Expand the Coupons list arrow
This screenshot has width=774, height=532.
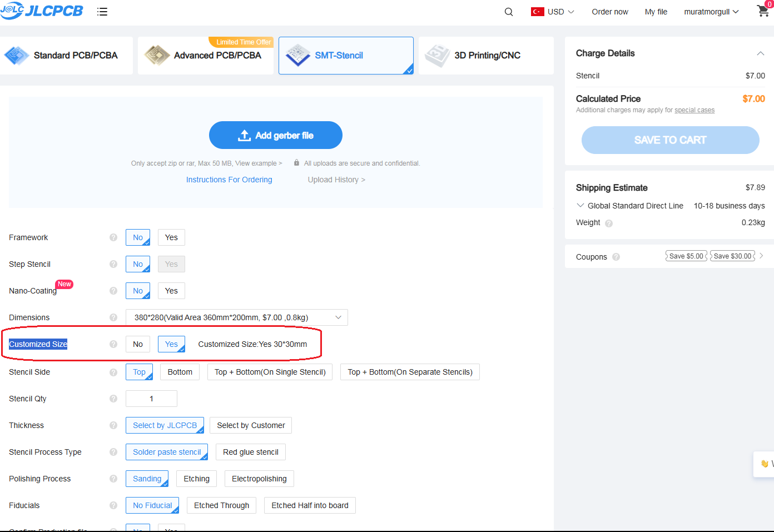pos(761,256)
